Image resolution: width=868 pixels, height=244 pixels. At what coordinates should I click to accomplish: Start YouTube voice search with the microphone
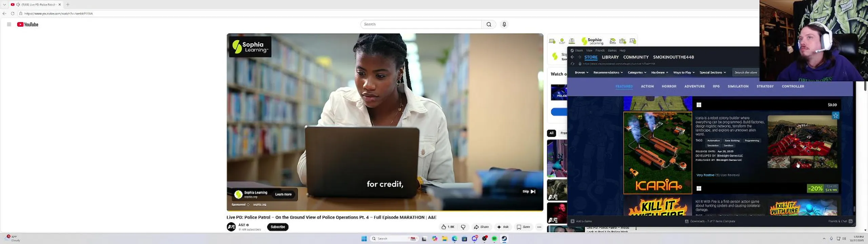(x=504, y=24)
